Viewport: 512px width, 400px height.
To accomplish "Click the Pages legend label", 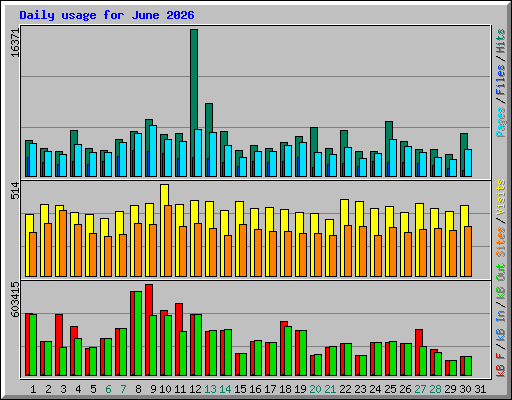I will tap(500, 122).
